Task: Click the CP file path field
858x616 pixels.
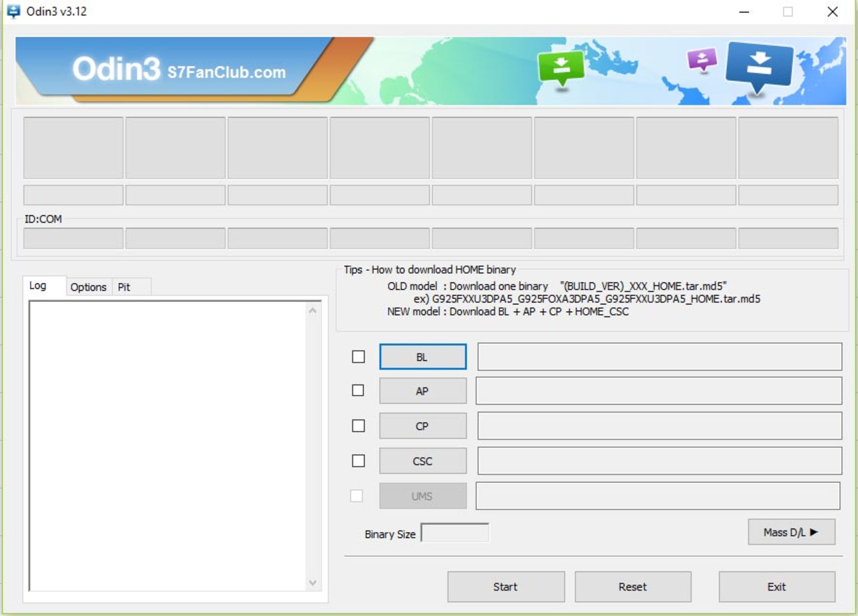Action: (x=660, y=426)
